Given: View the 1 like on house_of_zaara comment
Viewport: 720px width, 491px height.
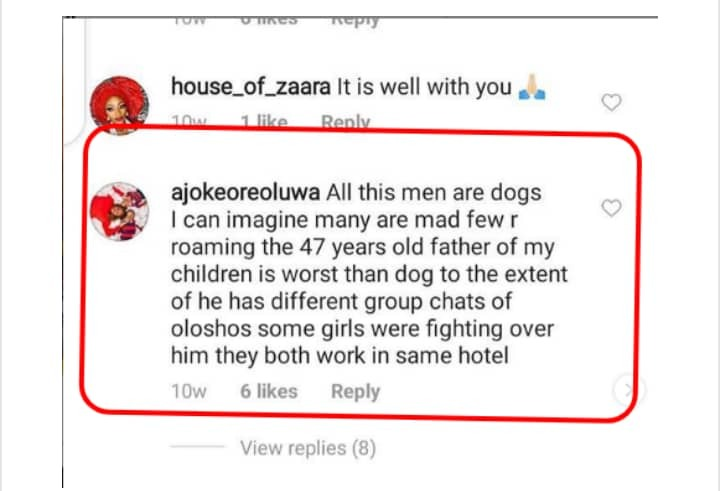Looking at the screenshot, I should click(x=264, y=122).
